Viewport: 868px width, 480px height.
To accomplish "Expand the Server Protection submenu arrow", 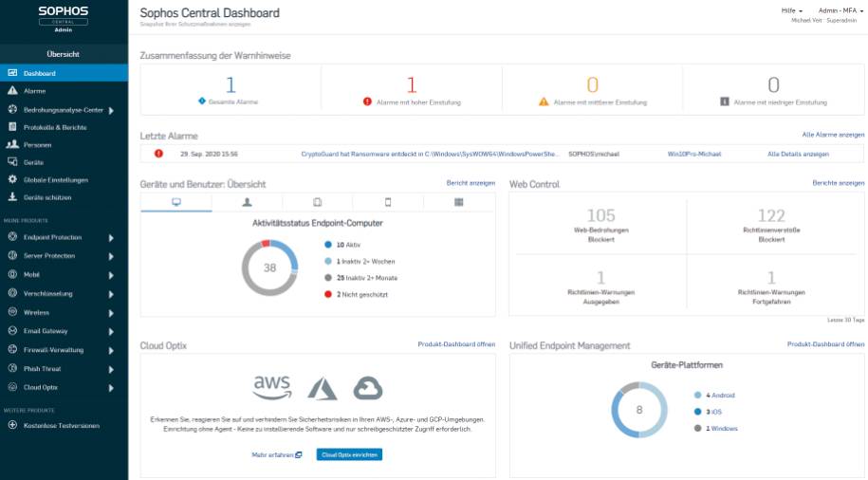I will pyautogui.click(x=111, y=256).
